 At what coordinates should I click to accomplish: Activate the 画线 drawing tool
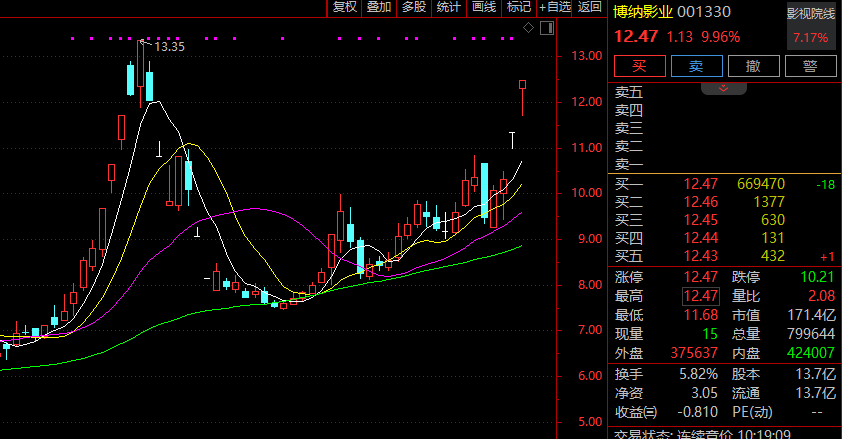(484, 7)
